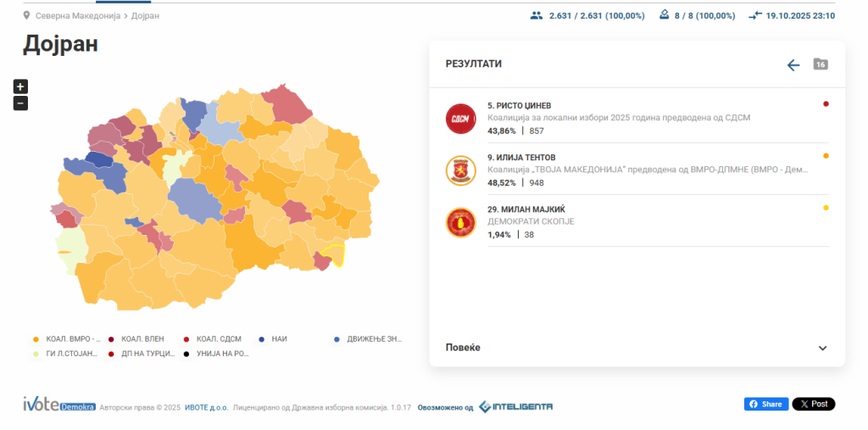Open the Северна Македонија breadcrumb

tap(78, 15)
